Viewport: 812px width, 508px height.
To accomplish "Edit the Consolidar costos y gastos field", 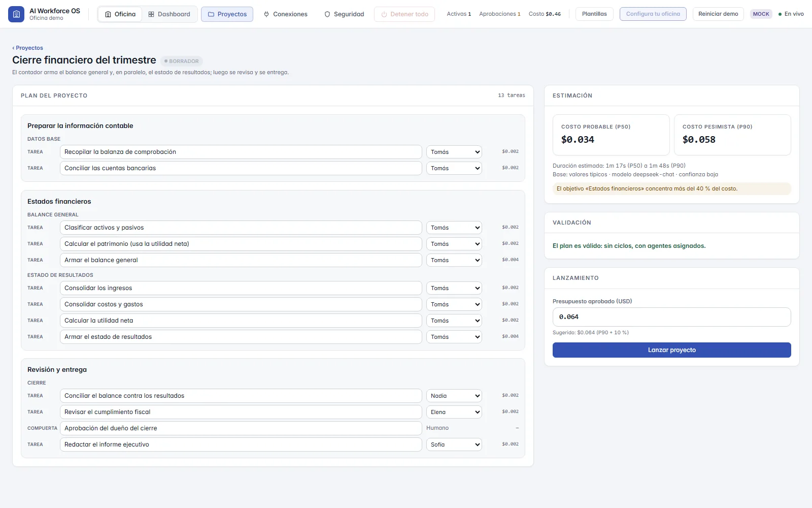I will point(241,304).
